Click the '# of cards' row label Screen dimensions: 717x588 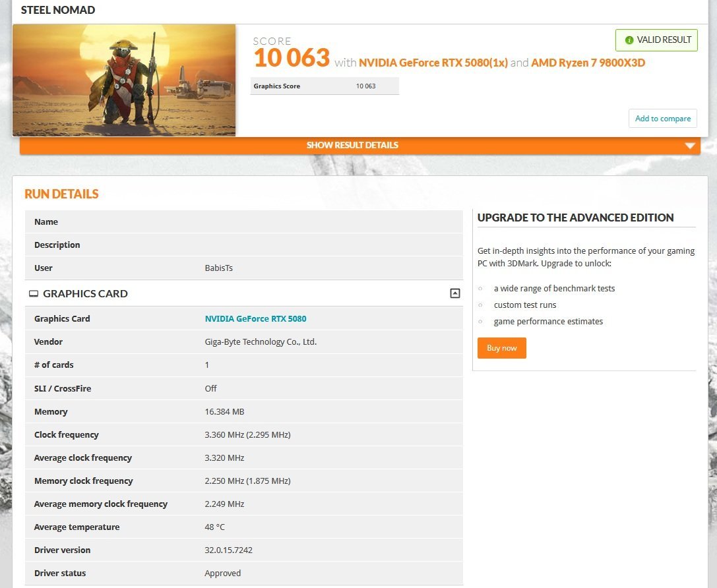click(x=54, y=365)
